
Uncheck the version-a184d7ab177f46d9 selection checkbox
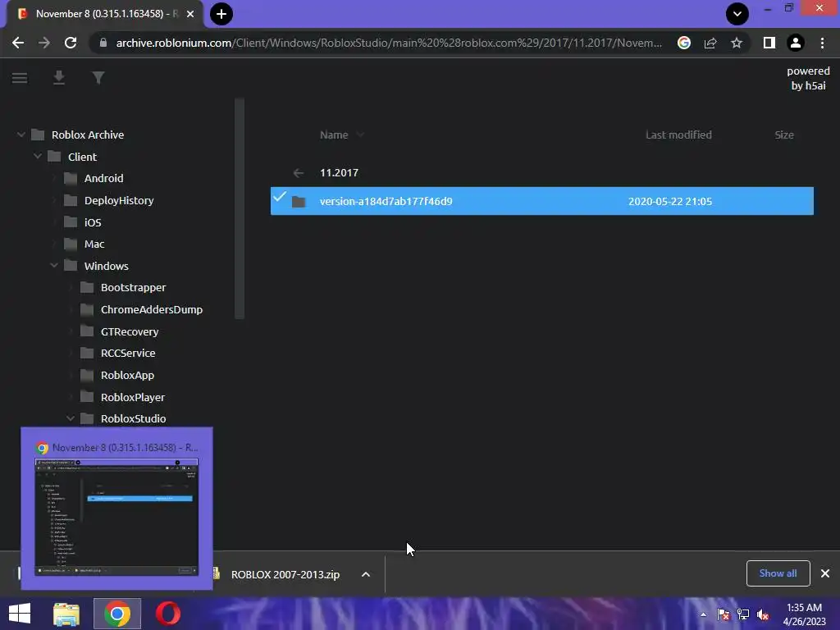(x=280, y=196)
